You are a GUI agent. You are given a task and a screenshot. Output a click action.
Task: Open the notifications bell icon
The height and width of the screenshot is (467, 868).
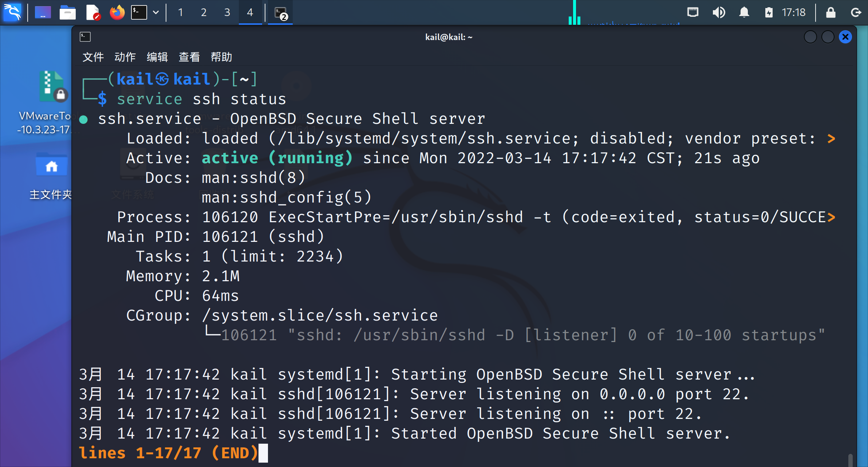pos(744,13)
